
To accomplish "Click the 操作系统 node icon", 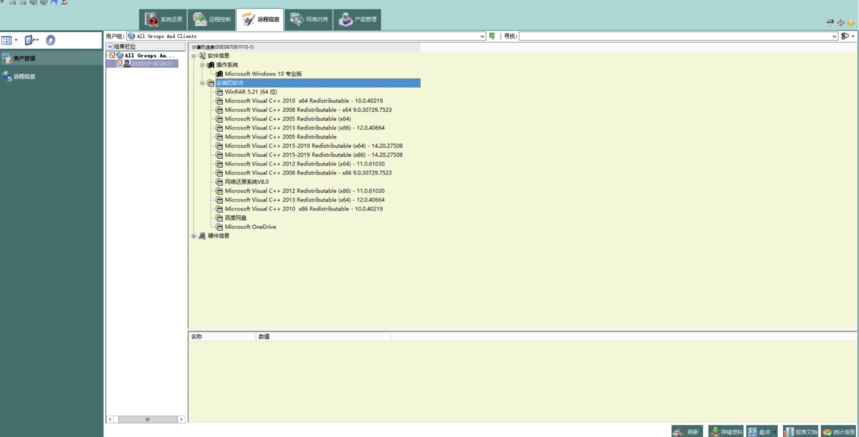I will [211, 65].
